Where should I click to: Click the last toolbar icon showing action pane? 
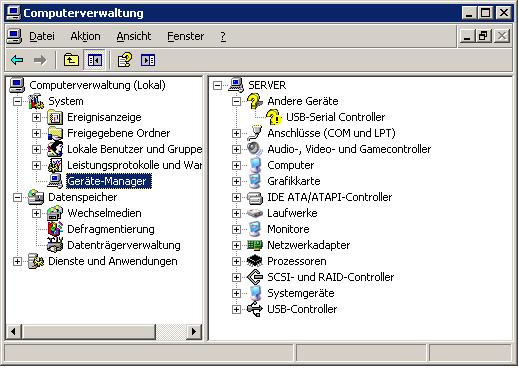tap(148, 60)
